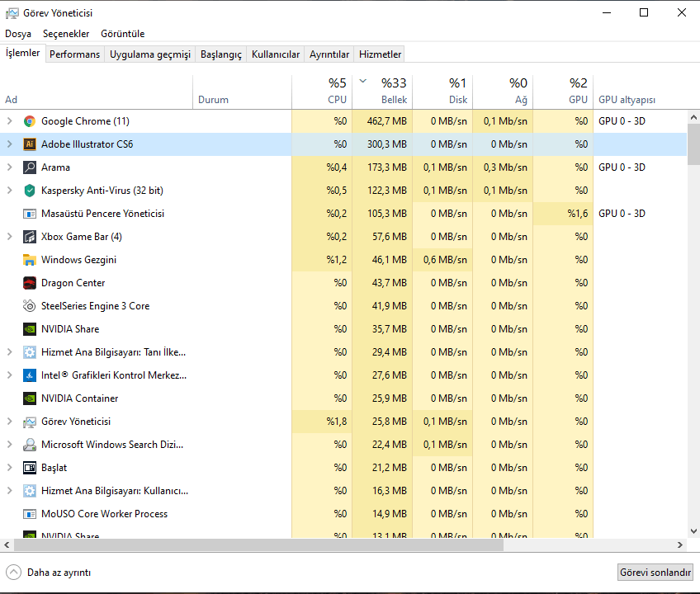Click the Hizmet Ana Bilgisayarı: Kullanıcı gear icon
This screenshot has height=594, width=700.
30,491
